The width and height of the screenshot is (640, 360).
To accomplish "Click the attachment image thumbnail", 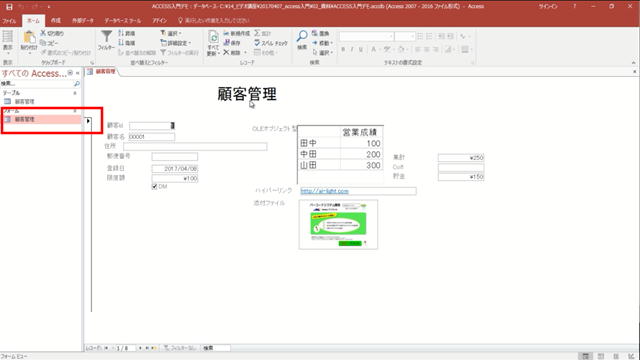I will point(338,224).
